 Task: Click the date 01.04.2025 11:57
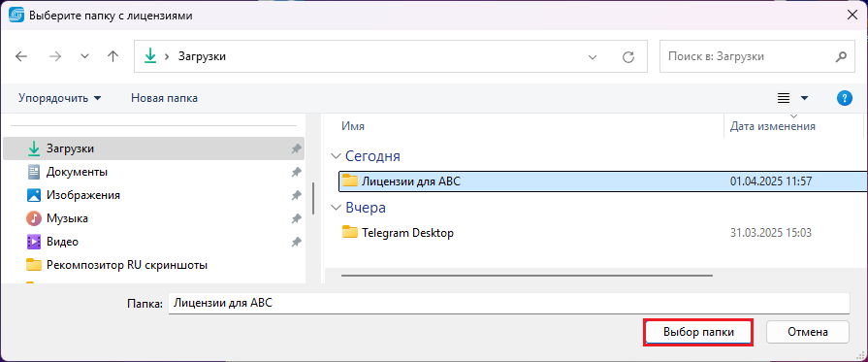point(771,181)
